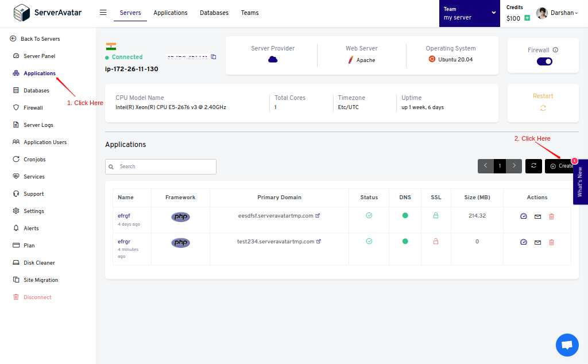This screenshot has height=364, width=588.
Task: Toggle the hamburger menu icon
Action: coord(103,13)
